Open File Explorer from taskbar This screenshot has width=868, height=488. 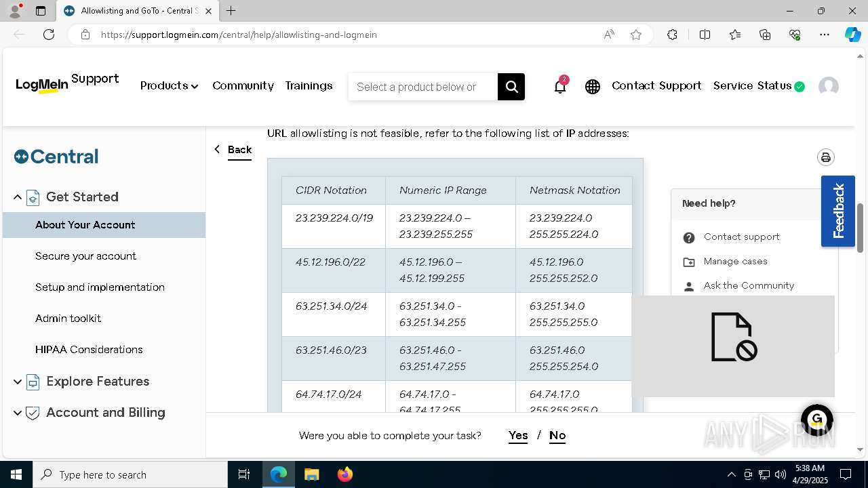click(311, 474)
